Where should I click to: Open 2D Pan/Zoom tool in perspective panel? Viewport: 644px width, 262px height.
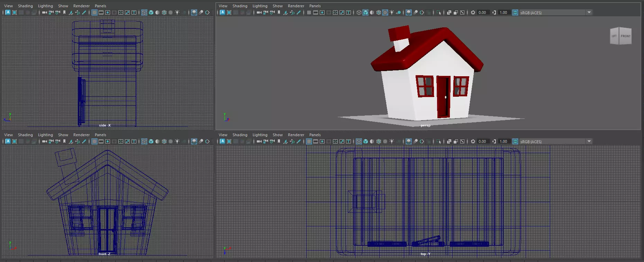point(292,12)
